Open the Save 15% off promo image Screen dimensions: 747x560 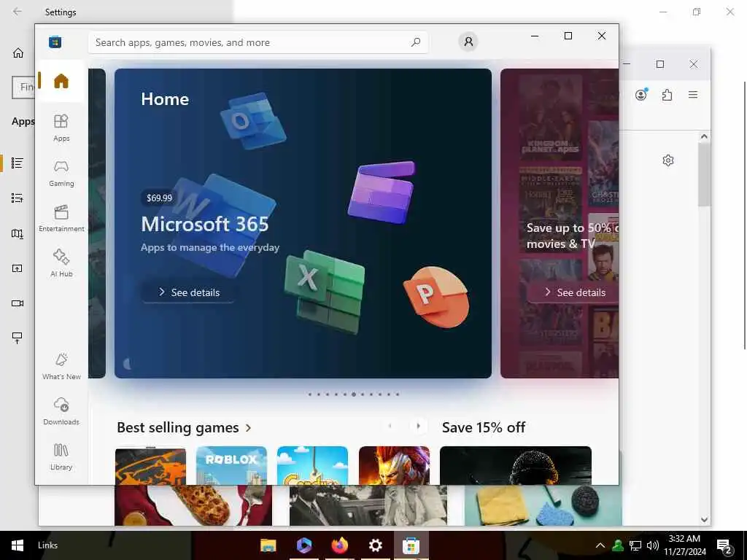coord(516,465)
